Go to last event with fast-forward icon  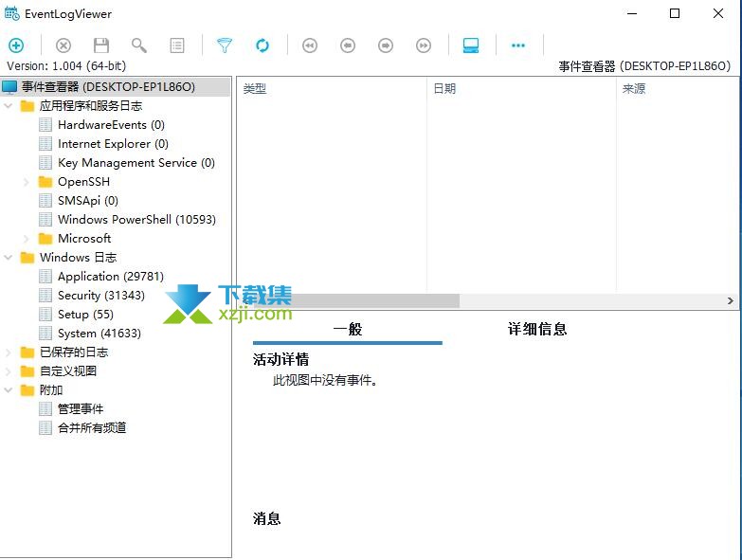[x=424, y=45]
